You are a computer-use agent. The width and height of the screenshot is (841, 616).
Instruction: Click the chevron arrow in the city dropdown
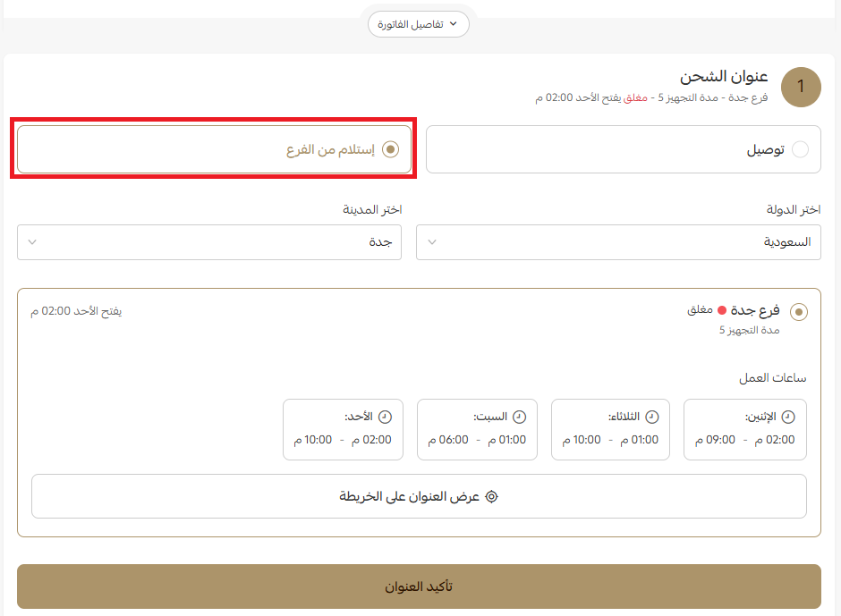pos(32,242)
